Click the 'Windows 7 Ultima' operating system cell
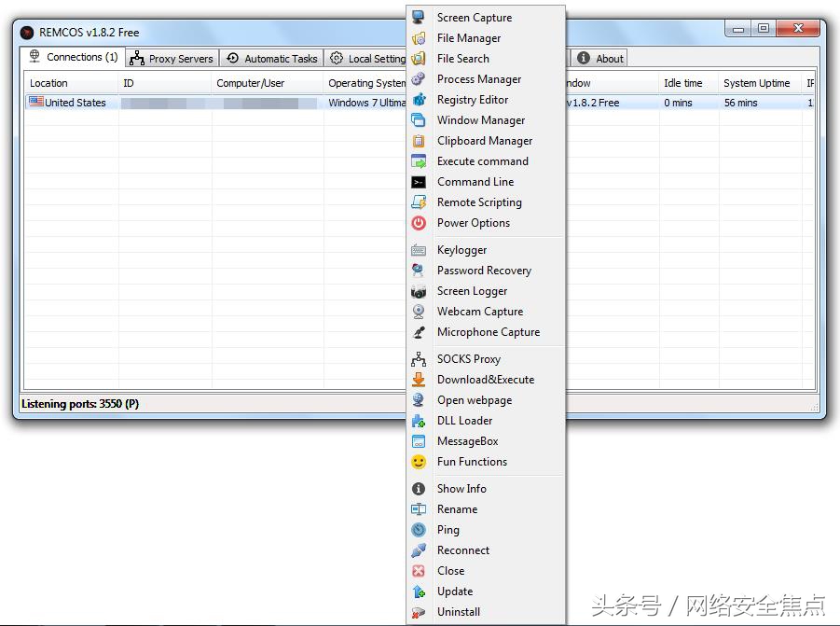The height and width of the screenshot is (626, 840). (x=366, y=103)
